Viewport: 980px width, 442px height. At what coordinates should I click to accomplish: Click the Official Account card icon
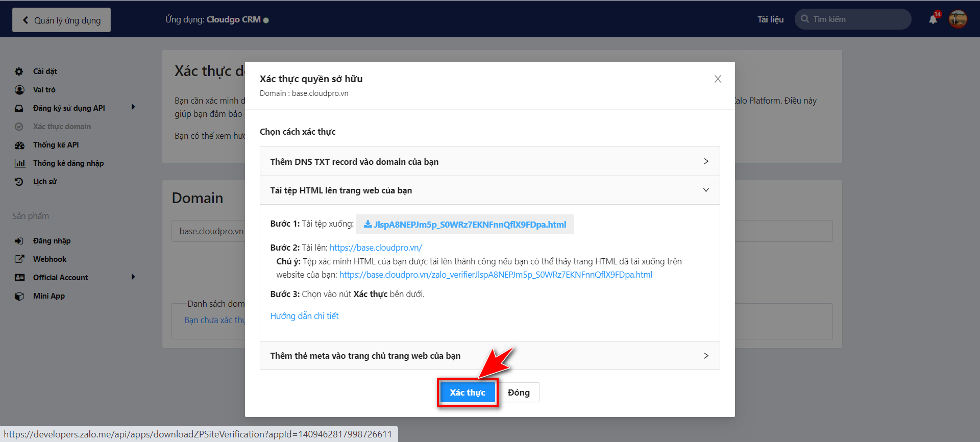(x=19, y=278)
